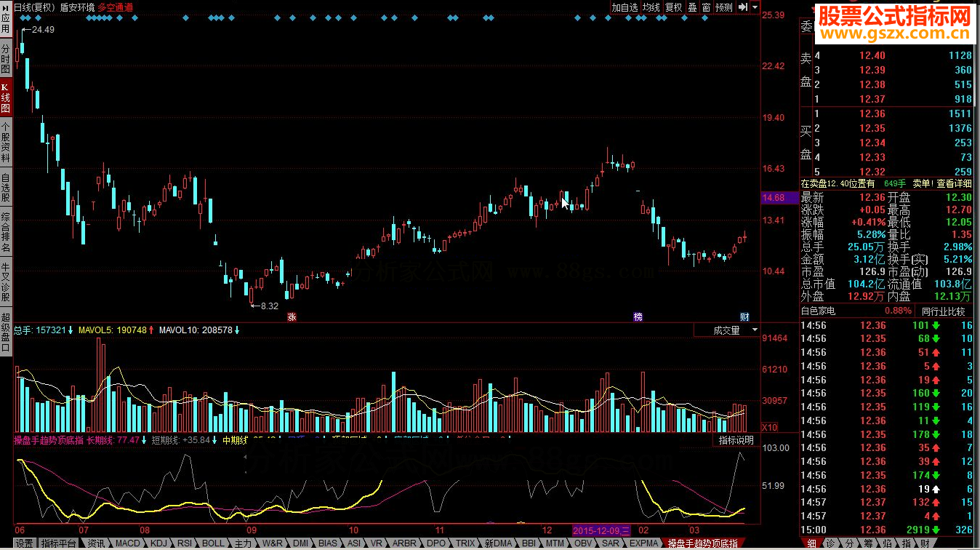Open 综合排名 ranking tab

(6, 232)
